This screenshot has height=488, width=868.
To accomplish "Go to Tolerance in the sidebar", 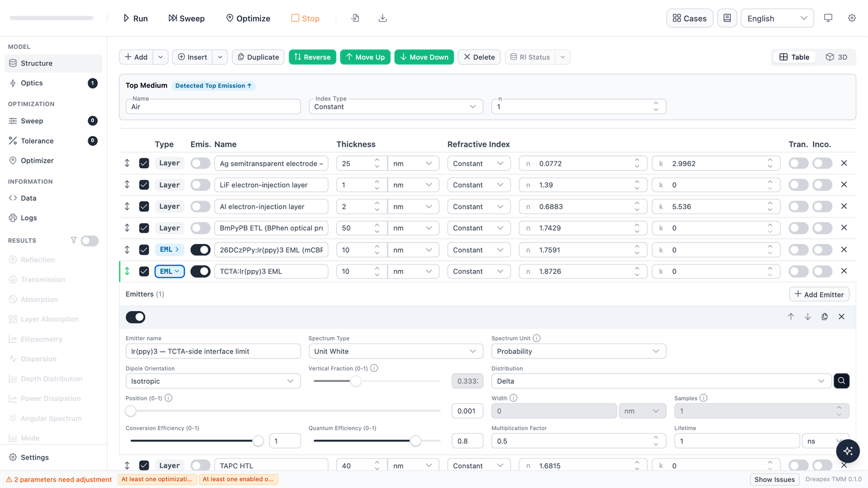I will (53, 141).
